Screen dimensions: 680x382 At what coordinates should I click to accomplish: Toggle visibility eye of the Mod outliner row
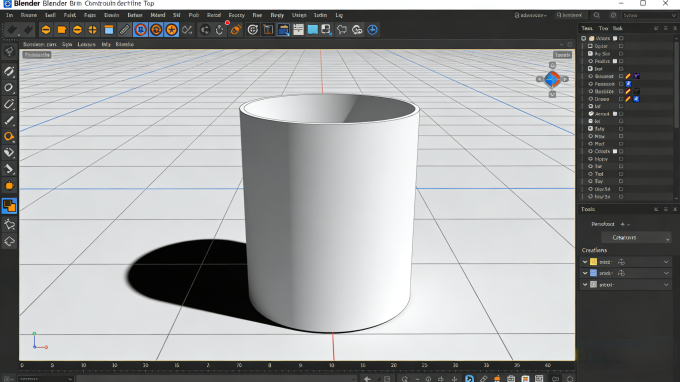coord(590,144)
